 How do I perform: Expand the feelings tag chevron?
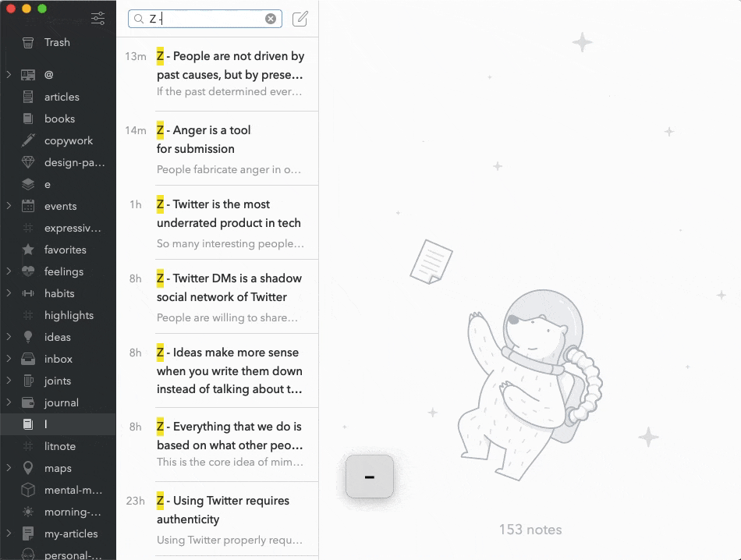coord(9,271)
